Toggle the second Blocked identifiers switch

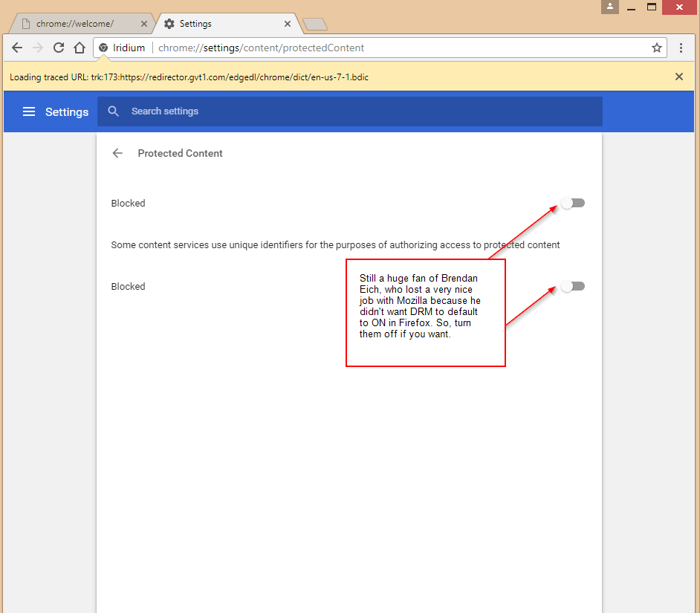[x=573, y=286]
